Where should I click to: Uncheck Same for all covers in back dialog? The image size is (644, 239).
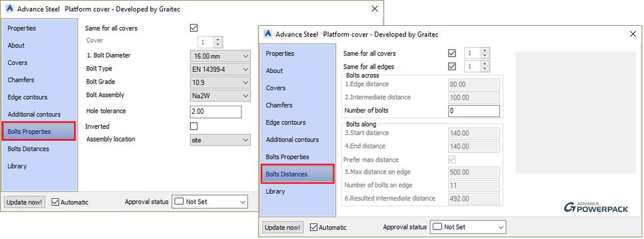pyautogui.click(x=194, y=28)
